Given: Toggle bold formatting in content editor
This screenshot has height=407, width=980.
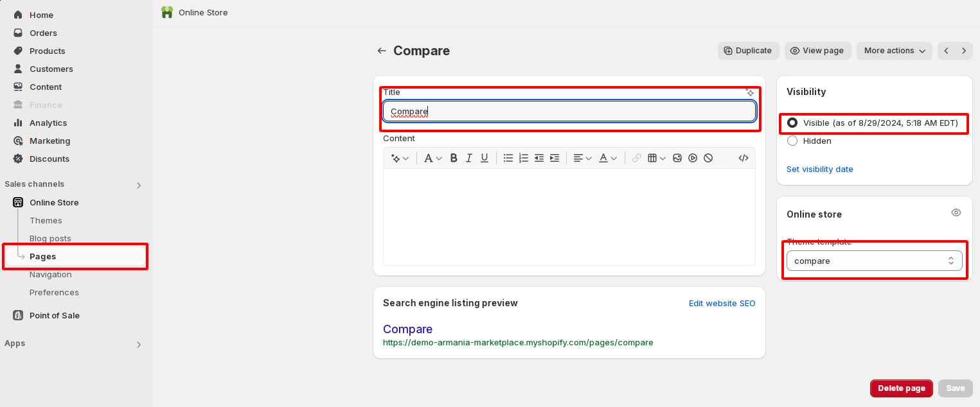Looking at the screenshot, I should (x=454, y=158).
